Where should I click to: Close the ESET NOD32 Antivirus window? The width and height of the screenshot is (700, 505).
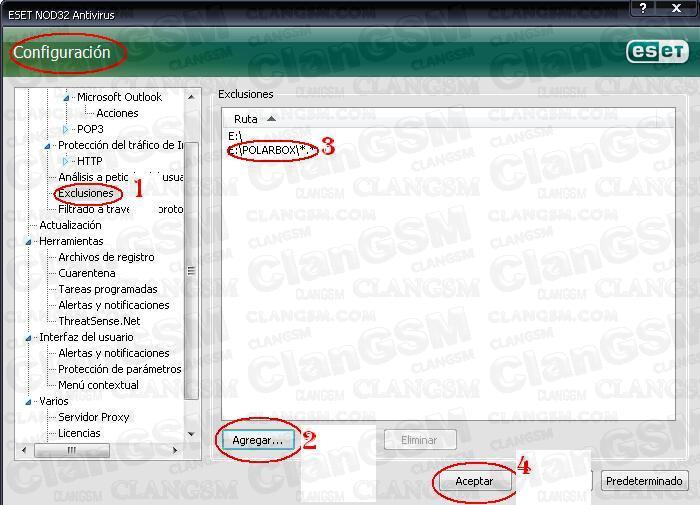677,8
